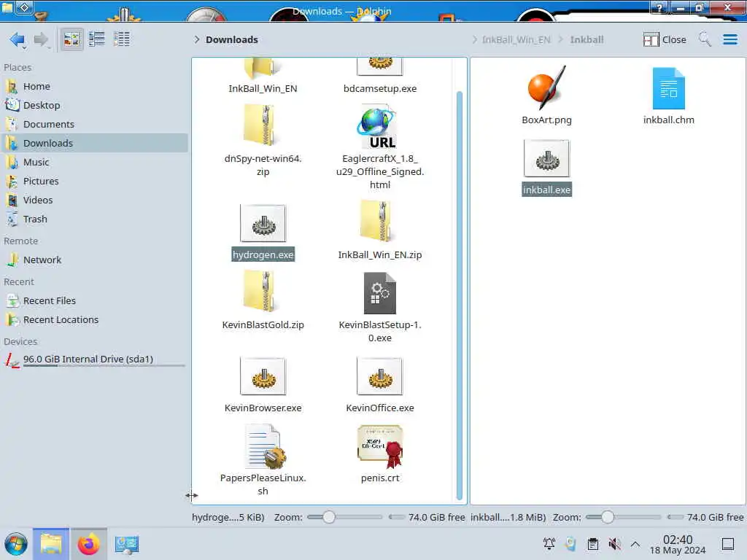
Task: Open the search magnifier icon
Action: click(x=705, y=39)
